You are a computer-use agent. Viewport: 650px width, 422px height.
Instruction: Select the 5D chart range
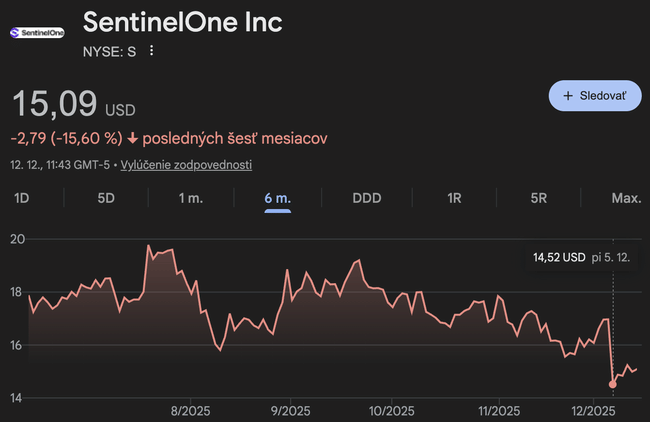pyautogui.click(x=106, y=198)
